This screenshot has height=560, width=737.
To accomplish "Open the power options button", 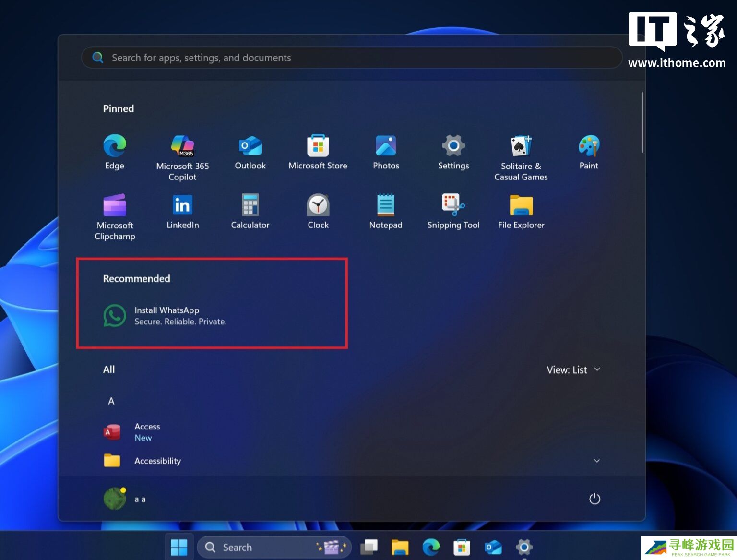I will coord(594,499).
